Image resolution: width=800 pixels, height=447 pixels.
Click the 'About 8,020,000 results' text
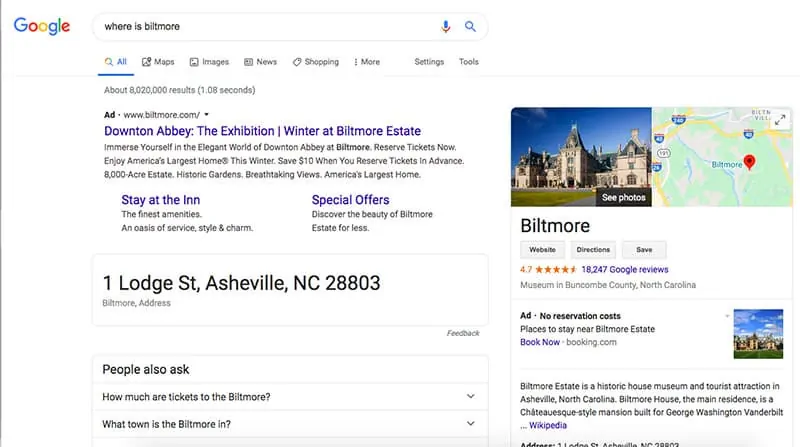point(180,90)
